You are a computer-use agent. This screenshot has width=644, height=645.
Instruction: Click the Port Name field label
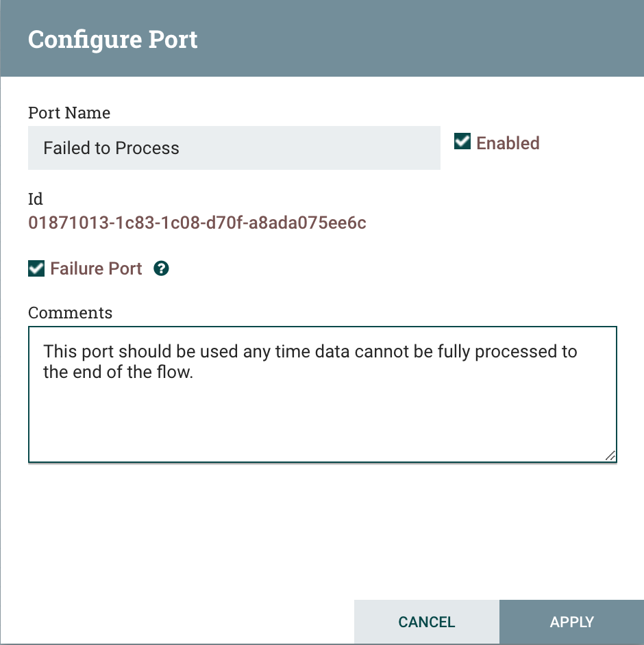click(x=69, y=112)
